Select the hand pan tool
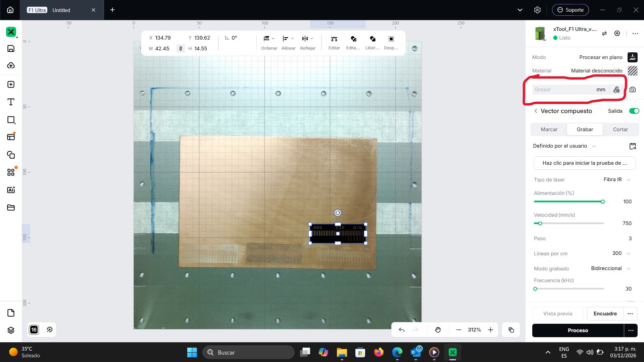This screenshot has height=362, width=644. coord(438,330)
